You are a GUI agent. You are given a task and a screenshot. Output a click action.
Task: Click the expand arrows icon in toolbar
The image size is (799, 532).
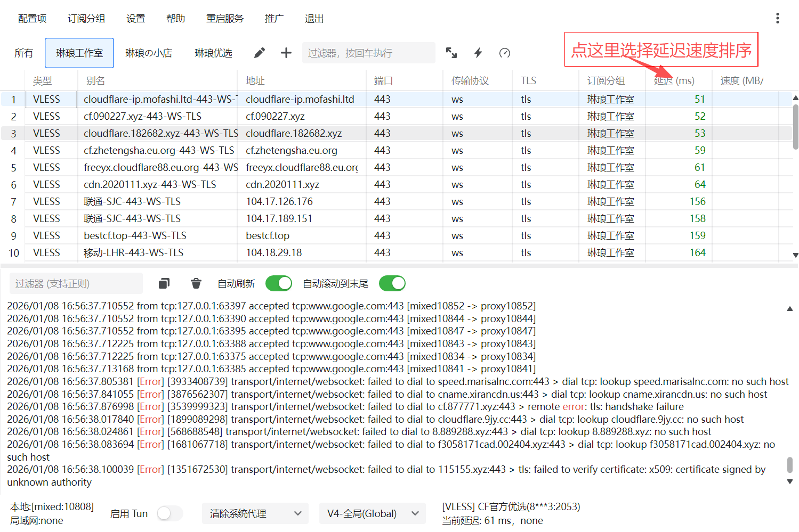451,53
